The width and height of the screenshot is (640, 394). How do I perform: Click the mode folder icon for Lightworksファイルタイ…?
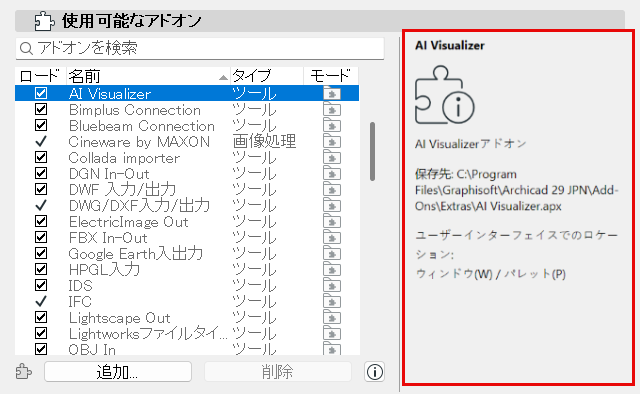[x=332, y=333]
